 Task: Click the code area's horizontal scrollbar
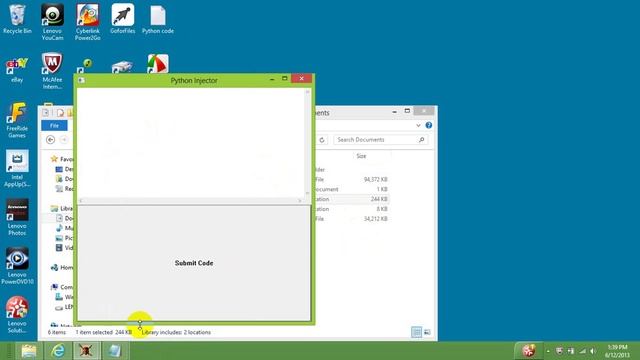pyautogui.click(x=190, y=200)
